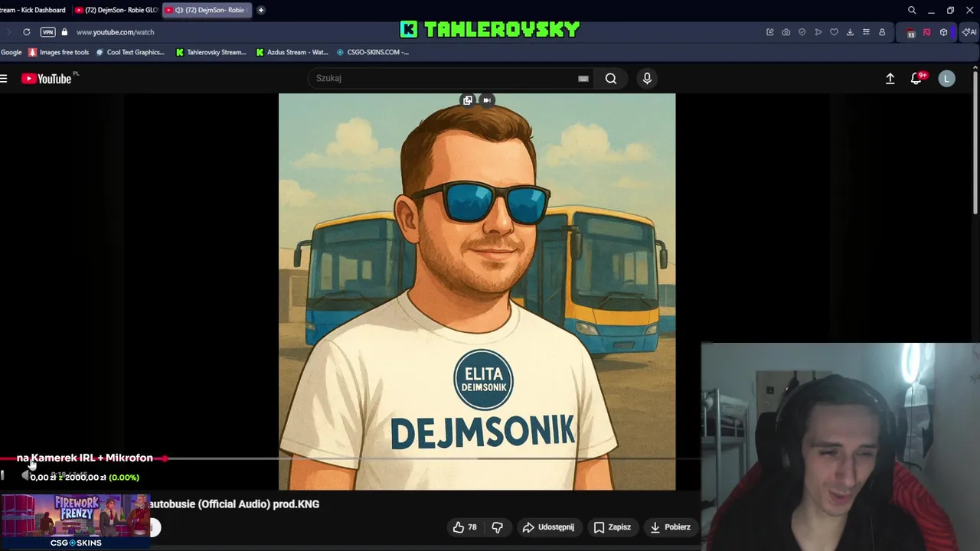Image resolution: width=980 pixels, height=551 pixels.
Task: Open the Tahlerovsky Stream bookmark
Action: [211, 52]
